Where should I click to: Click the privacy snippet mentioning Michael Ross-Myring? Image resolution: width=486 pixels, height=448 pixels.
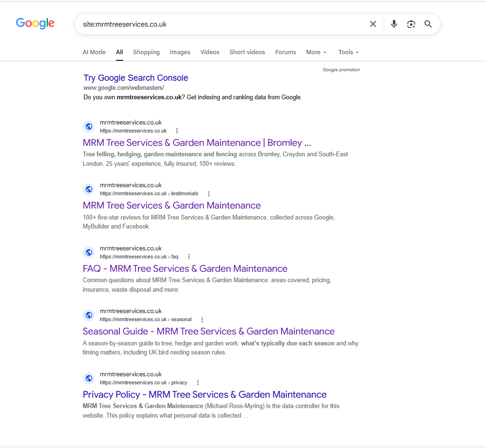click(x=211, y=410)
